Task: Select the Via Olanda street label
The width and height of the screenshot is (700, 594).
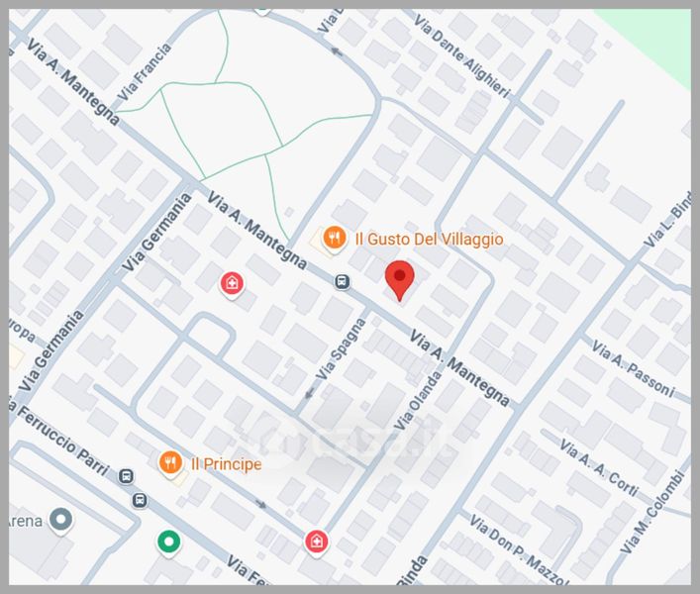Action: 418,401
